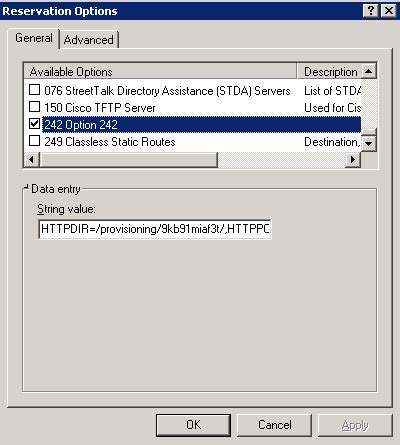
Task: Click the options list scroll up arrow
Action: [x=369, y=71]
